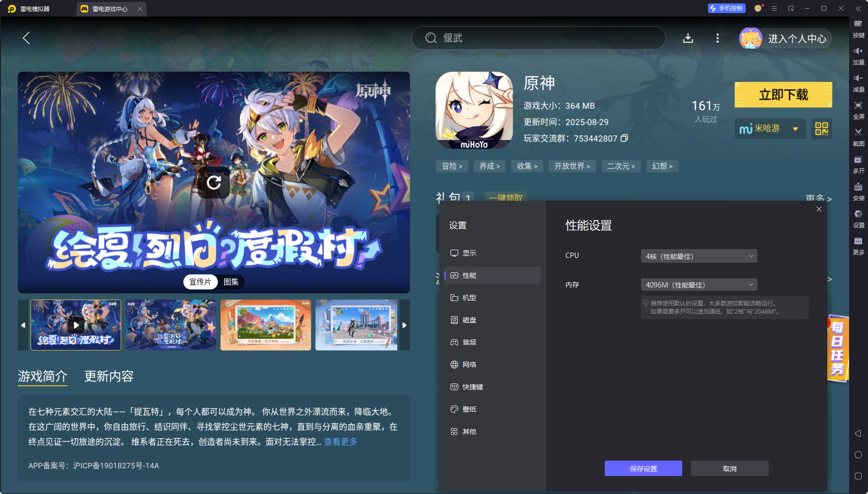Tap the Android recents square icon
This screenshot has height=494, width=868.
(858, 476)
